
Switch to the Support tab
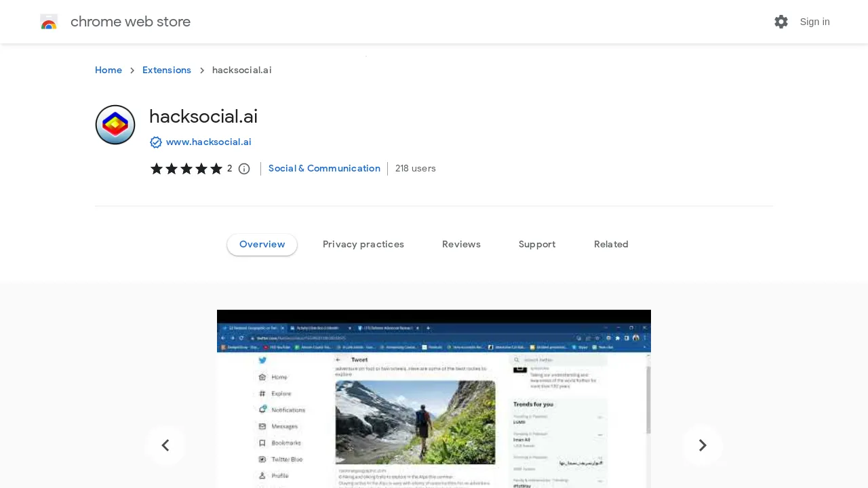(x=537, y=245)
